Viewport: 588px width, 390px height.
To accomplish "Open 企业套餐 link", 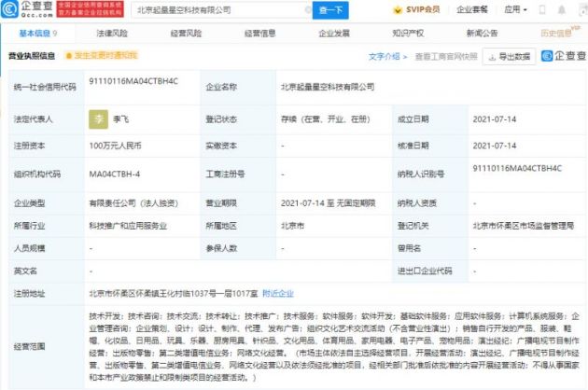I will click(x=472, y=9).
